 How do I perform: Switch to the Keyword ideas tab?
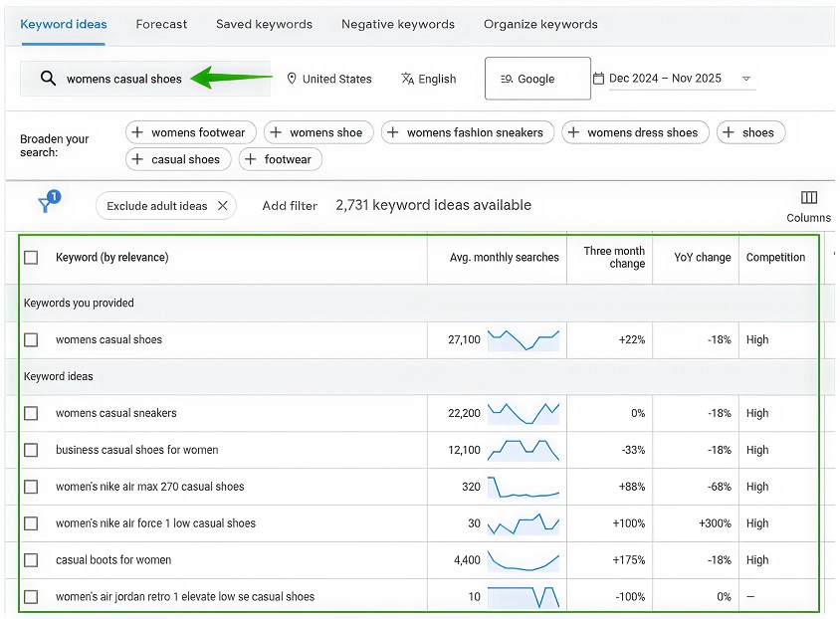pyautogui.click(x=64, y=24)
